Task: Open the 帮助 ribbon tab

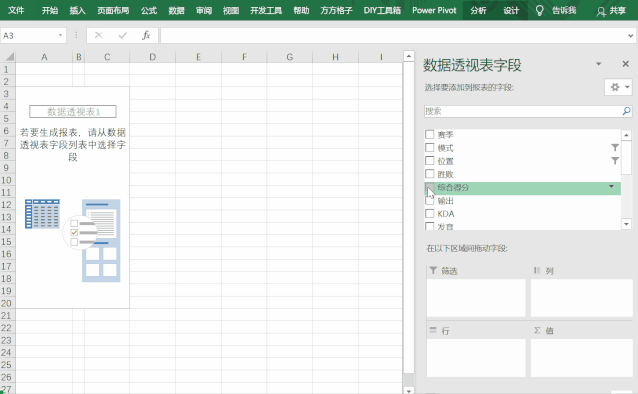Action: (302, 10)
